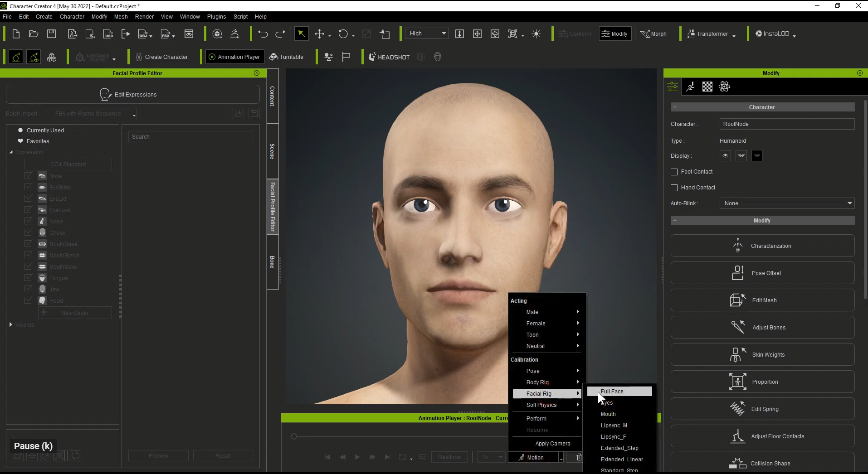Open the Headshot plugin
868x474 pixels.
click(389, 57)
